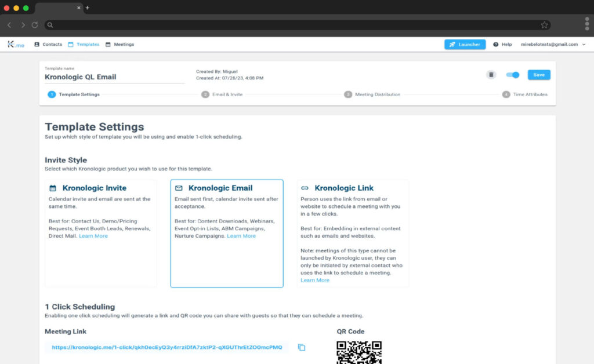The width and height of the screenshot is (594, 364).
Task: Save the template
Action: tap(539, 75)
